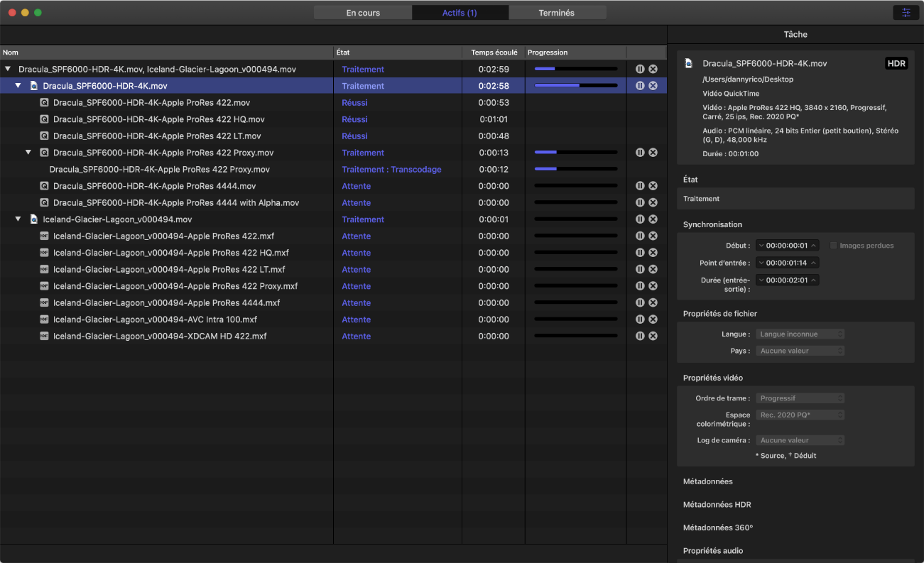
Task: Sort by the Temps écoulé column header
Action: [494, 53]
